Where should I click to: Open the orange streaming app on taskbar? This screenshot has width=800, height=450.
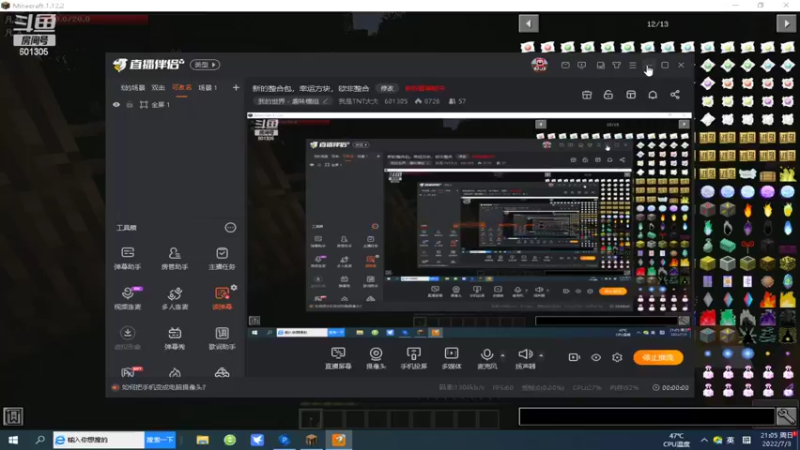[x=339, y=440]
